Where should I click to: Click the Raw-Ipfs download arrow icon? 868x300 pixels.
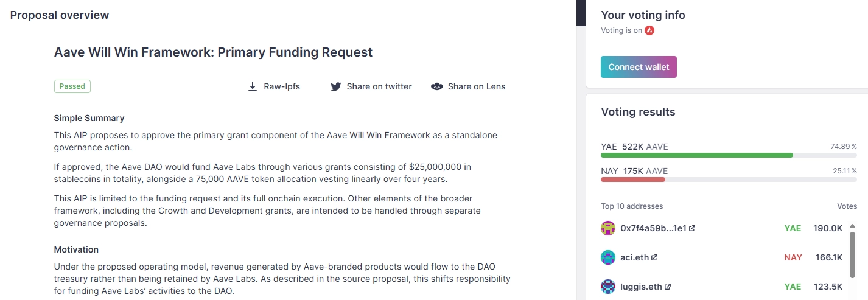pyautogui.click(x=253, y=86)
